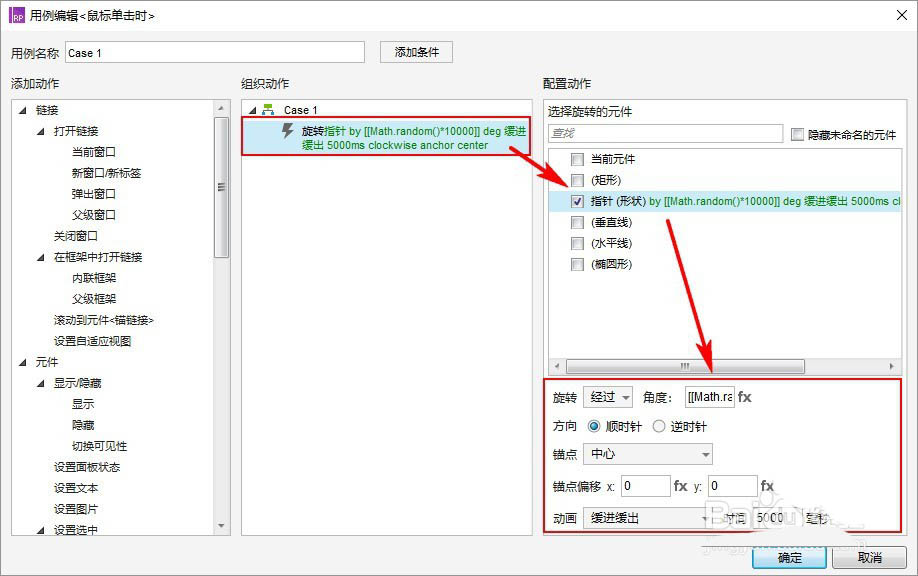Select the 顺时针 direction radio button

pyautogui.click(x=594, y=426)
